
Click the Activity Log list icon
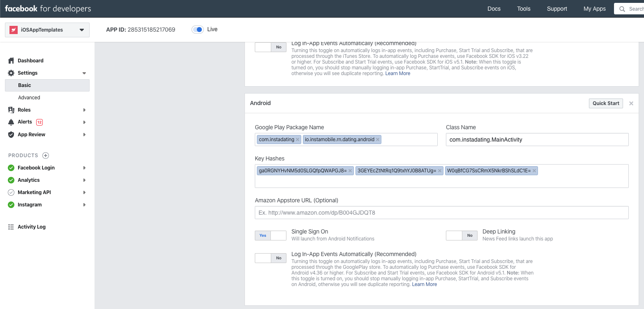pyautogui.click(x=11, y=227)
